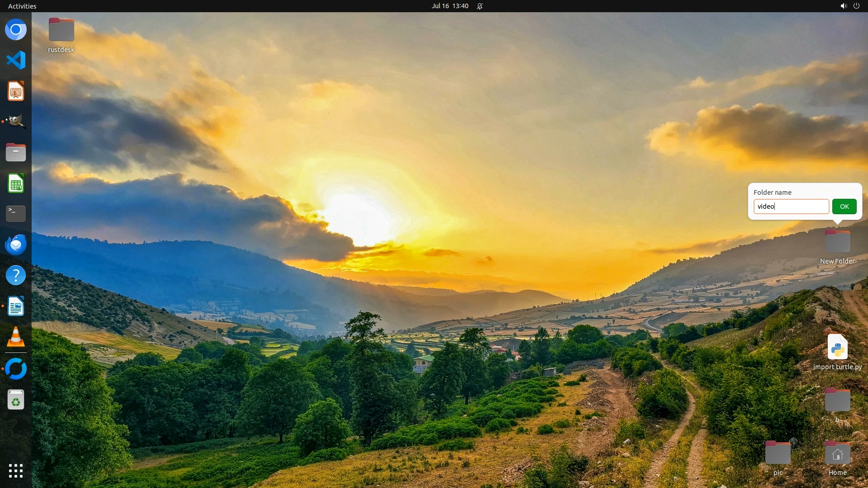Image resolution: width=868 pixels, height=488 pixels.
Task: Open Files manager in the dock
Action: 16,153
